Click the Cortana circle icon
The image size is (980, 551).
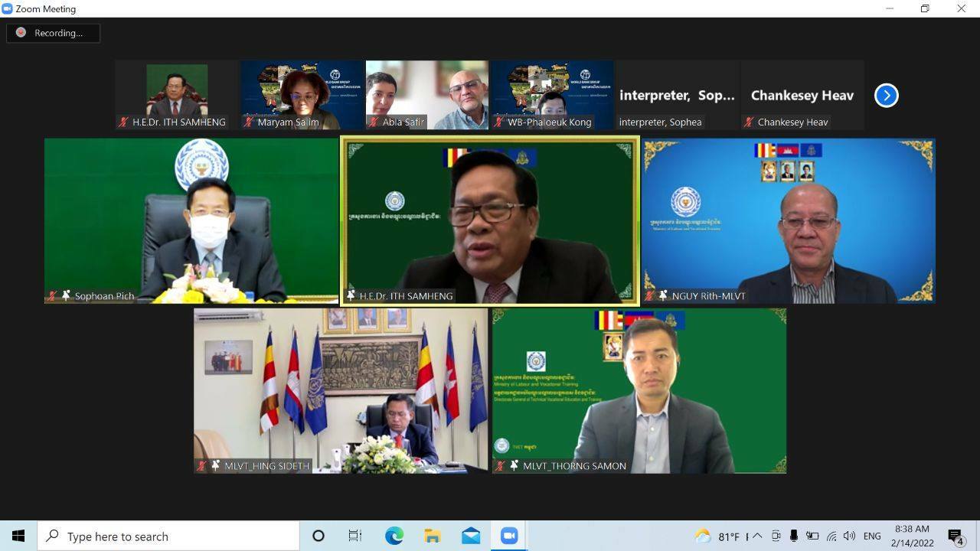(318, 536)
